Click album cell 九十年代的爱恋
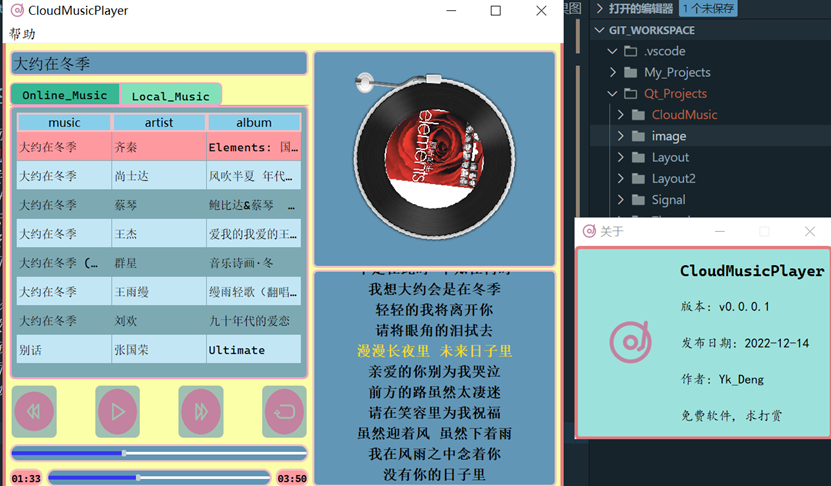This screenshot has height=486, width=831. [x=254, y=320]
